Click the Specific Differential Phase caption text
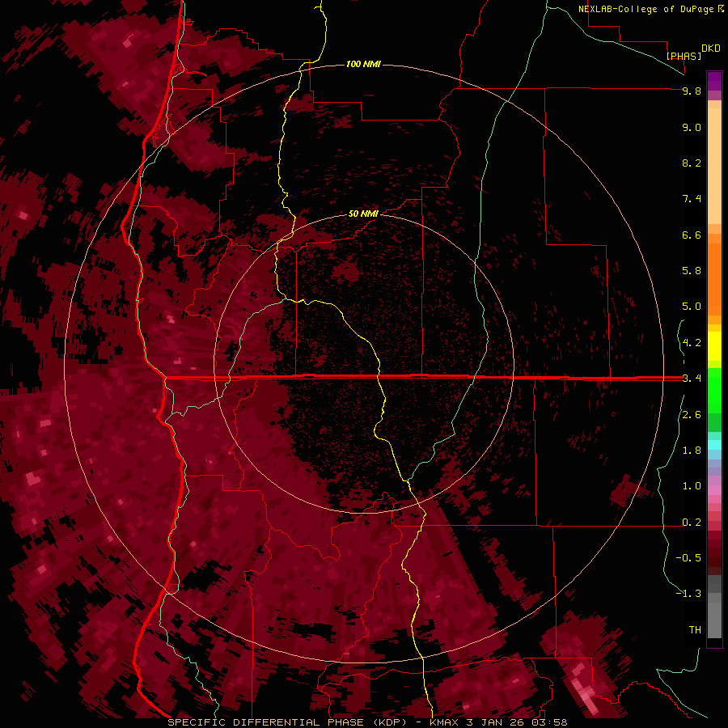The image size is (728, 728). tap(367, 722)
